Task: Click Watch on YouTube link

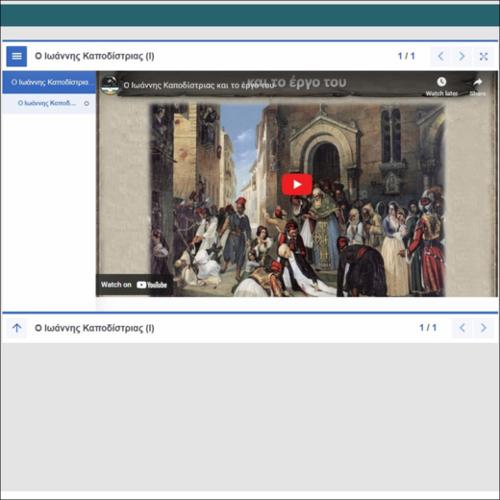Action: (x=134, y=285)
